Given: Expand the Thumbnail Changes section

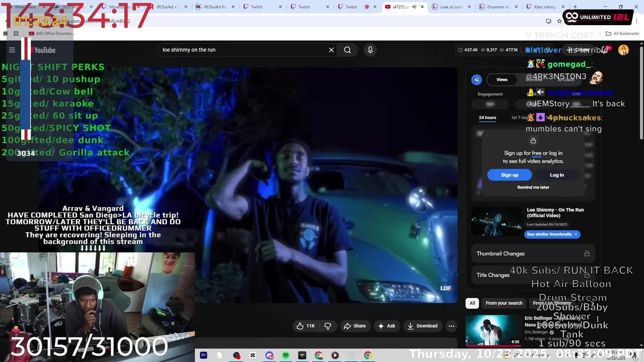Looking at the screenshot, I should (533, 253).
